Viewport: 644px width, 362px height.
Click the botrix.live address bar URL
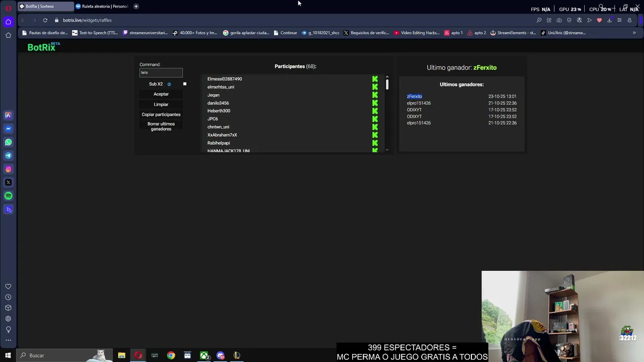pyautogui.click(x=87, y=20)
